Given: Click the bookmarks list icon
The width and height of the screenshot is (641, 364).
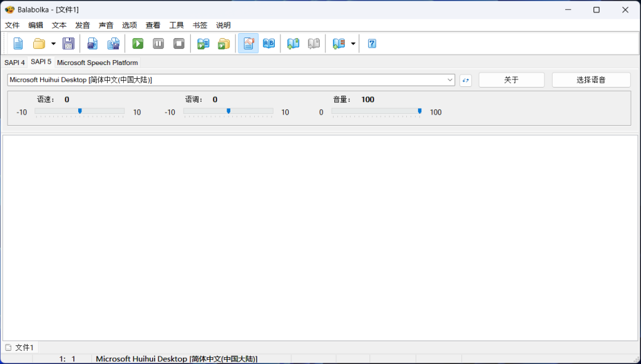Looking at the screenshot, I should 339,43.
